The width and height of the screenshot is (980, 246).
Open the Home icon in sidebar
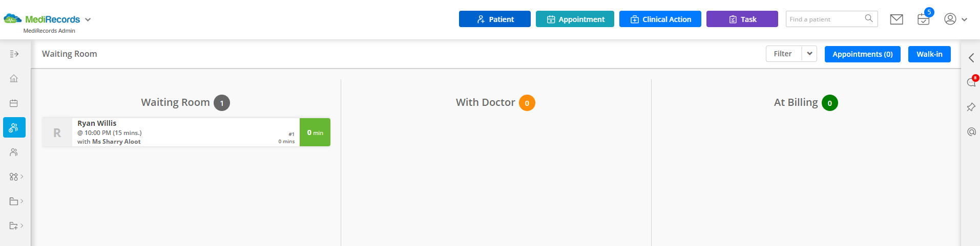pos(14,78)
